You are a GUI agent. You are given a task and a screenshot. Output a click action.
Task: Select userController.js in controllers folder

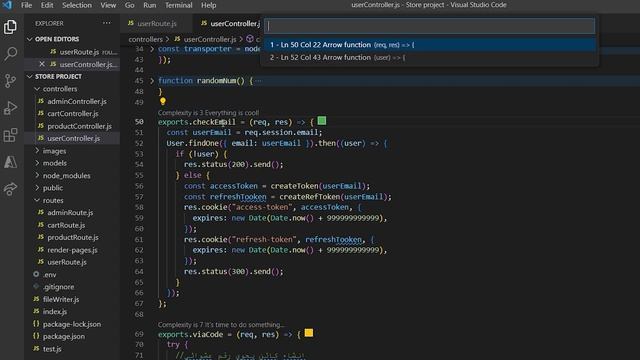tap(72, 138)
